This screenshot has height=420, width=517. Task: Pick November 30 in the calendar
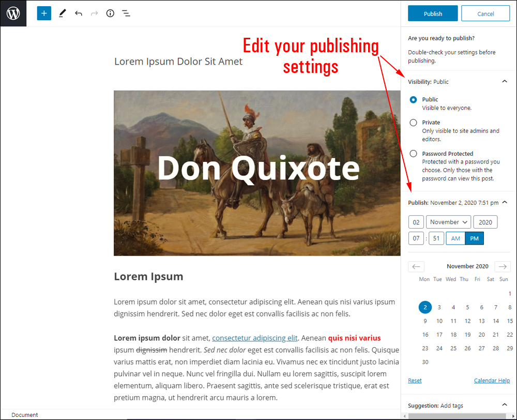pos(425,362)
